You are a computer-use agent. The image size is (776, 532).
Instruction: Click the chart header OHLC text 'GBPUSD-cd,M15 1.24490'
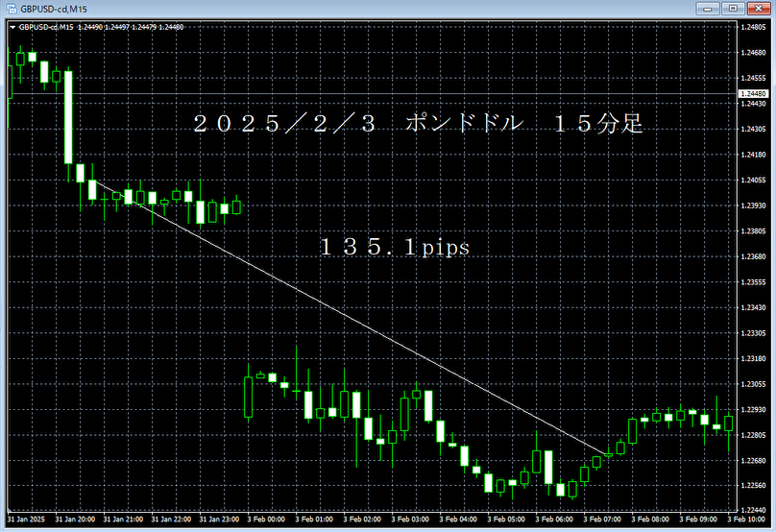61,27
